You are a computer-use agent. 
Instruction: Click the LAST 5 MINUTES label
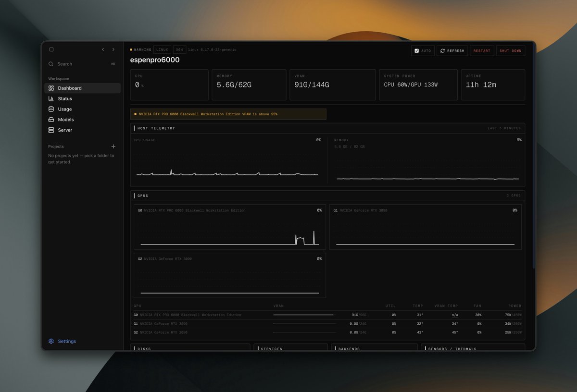[504, 128]
